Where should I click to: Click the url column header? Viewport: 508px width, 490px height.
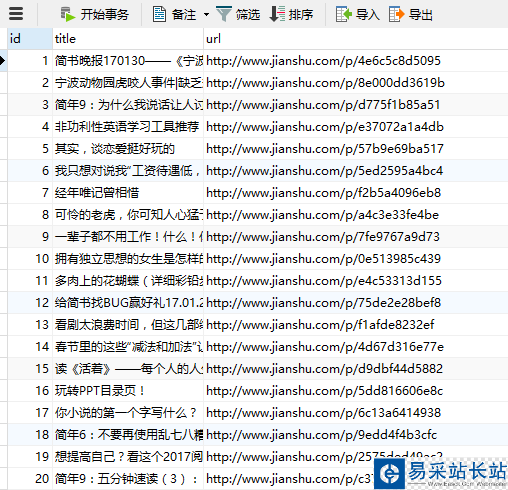(356, 39)
